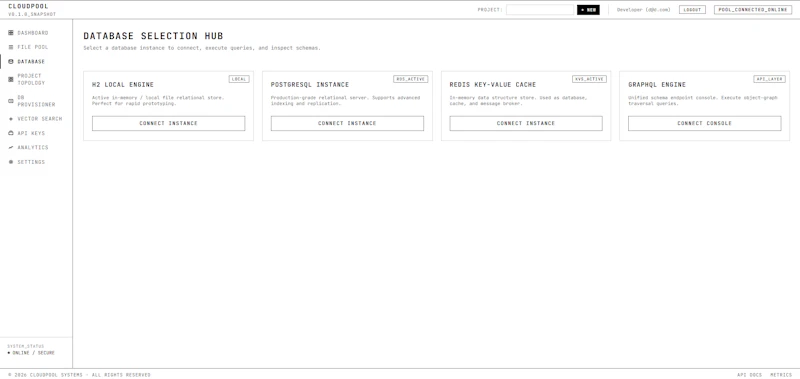This screenshot has height=379, width=800.
Task: Click the File Pool list icon
Action: pos(11,47)
